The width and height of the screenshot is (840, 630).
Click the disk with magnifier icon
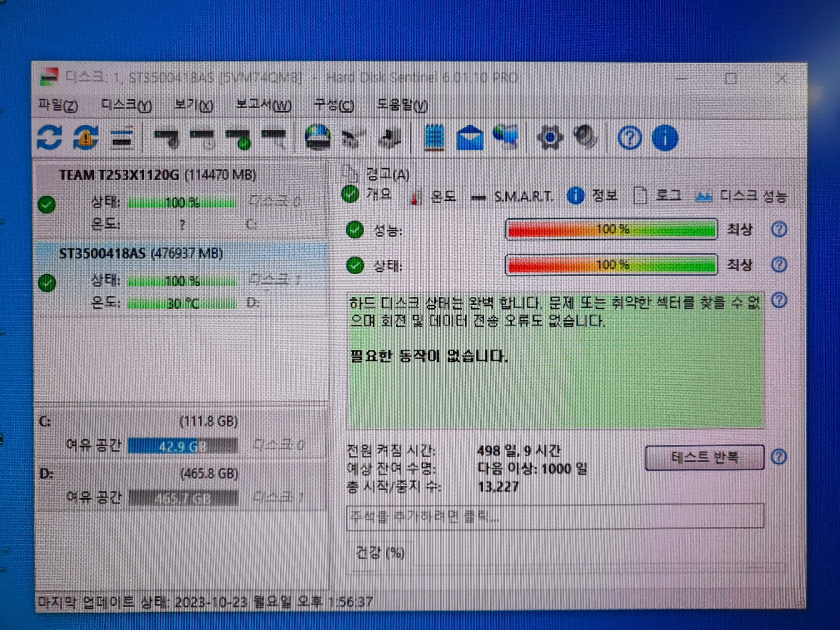(x=274, y=139)
